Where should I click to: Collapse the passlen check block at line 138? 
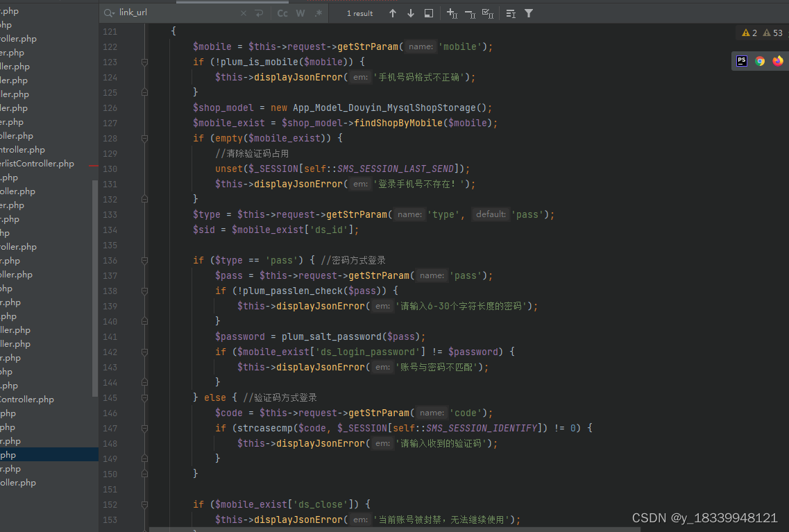coord(144,291)
